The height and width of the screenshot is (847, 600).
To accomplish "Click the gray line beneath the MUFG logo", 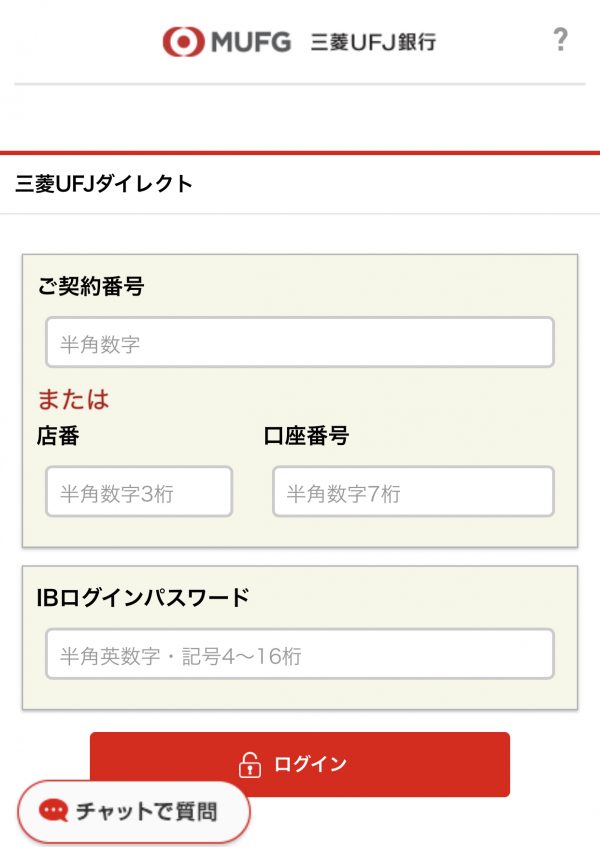I will click(x=300, y=84).
